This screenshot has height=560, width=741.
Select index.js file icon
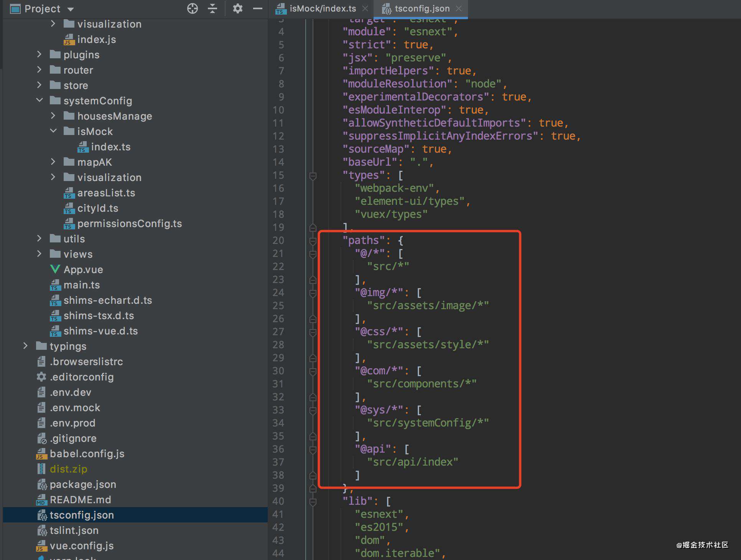click(x=69, y=40)
